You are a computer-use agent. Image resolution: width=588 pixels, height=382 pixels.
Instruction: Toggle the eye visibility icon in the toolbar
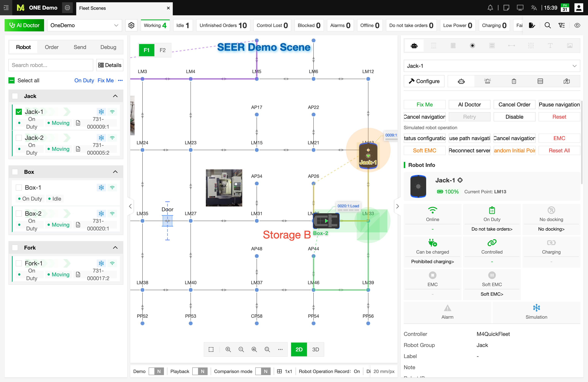click(577, 25)
